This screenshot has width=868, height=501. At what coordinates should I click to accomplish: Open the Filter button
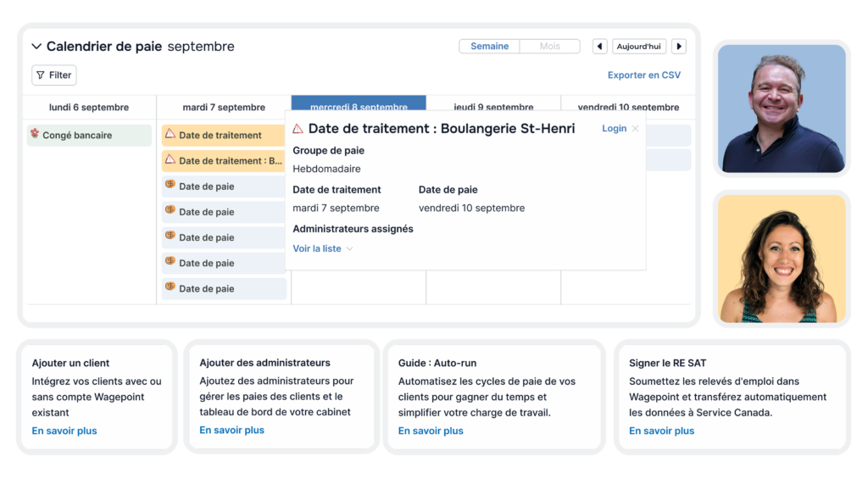pyautogui.click(x=53, y=75)
